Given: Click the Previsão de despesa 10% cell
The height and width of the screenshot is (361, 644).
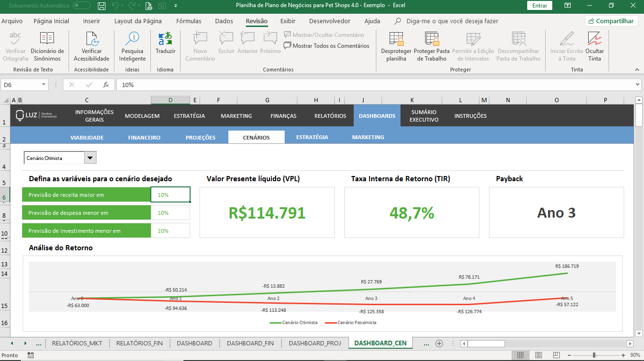Looking at the screenshot, I should point(170,213).
